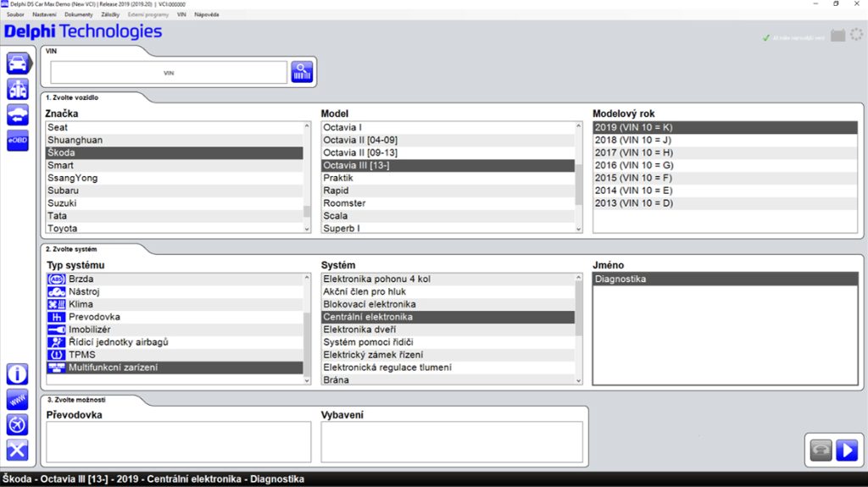Open the car with arrow history icon
Viewport: 868px width, 487px height.
click(18, 114)
